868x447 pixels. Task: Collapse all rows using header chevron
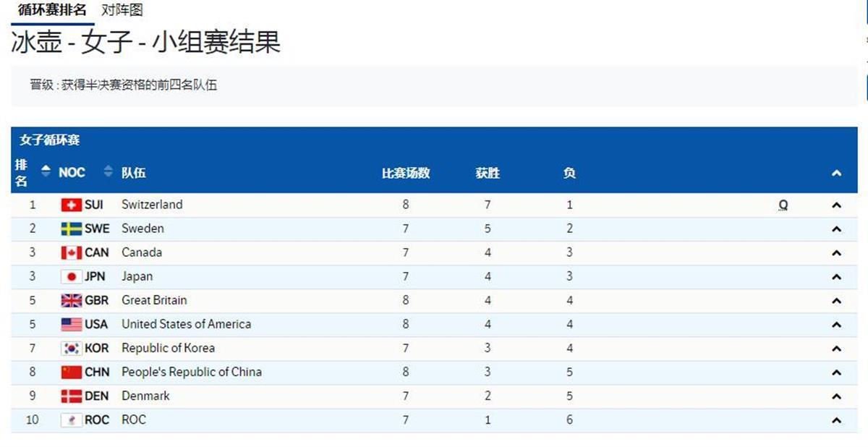click(x=836, y=173)
